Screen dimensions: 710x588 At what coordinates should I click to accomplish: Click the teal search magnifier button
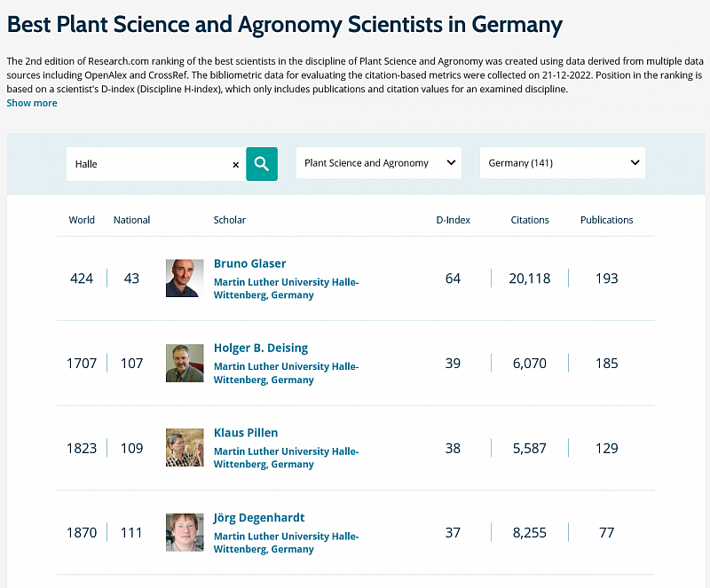[x=262, y=164]
